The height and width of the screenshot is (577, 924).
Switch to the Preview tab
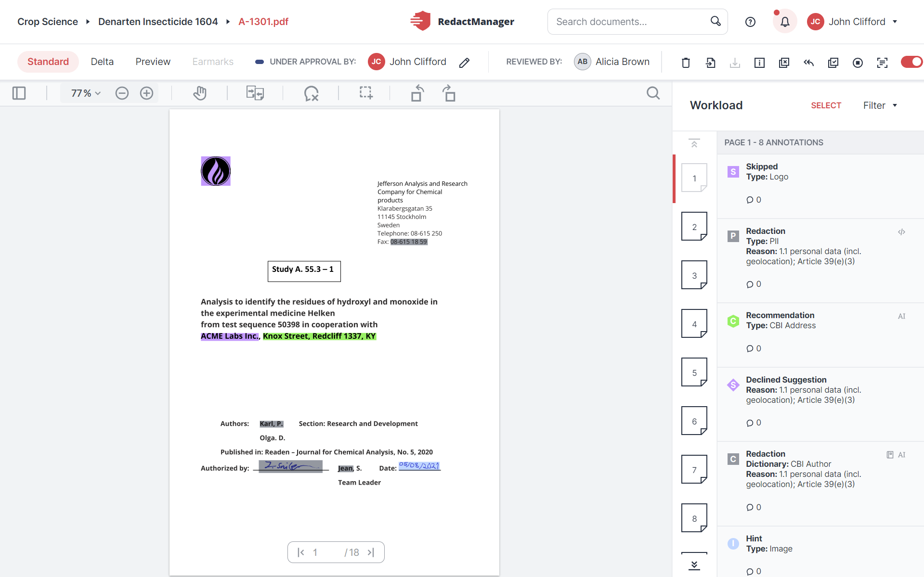tap(153, 62)
